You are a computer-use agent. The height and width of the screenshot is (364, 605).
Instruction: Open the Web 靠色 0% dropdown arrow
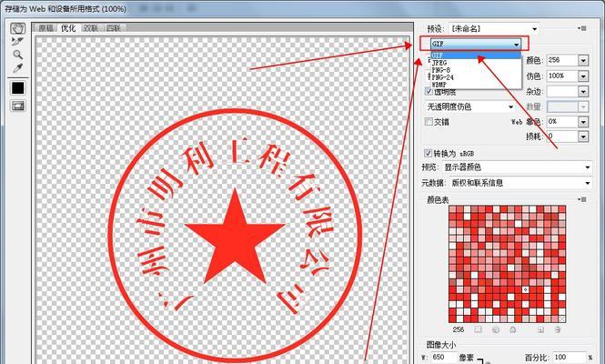tap(583, 122)
